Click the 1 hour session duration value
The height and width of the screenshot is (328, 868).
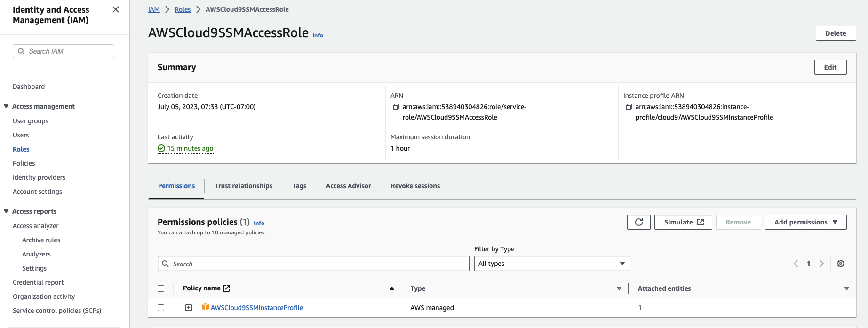400,148
